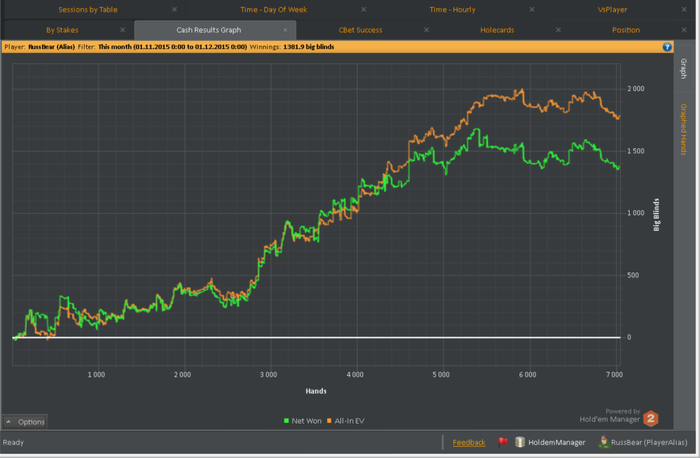Click the Winnings 1381.9 big blinds text

(292, 47)
